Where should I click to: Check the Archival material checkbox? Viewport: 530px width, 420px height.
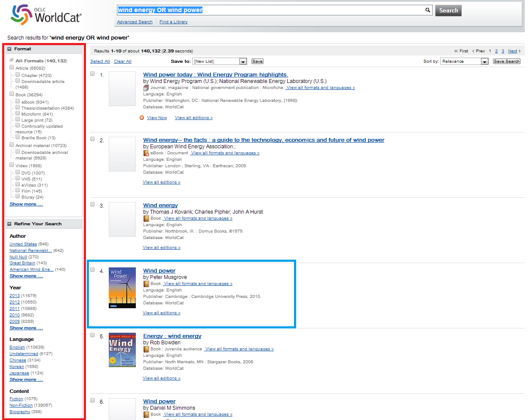(12, 144)
